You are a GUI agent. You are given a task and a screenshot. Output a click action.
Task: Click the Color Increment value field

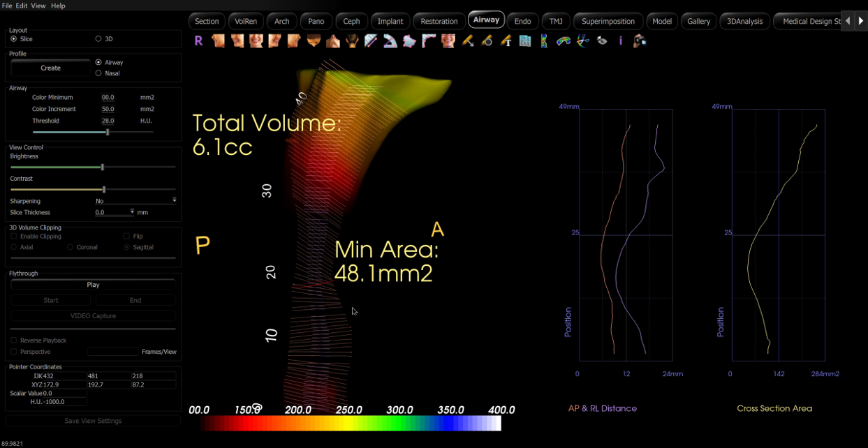tap(108, 109)
